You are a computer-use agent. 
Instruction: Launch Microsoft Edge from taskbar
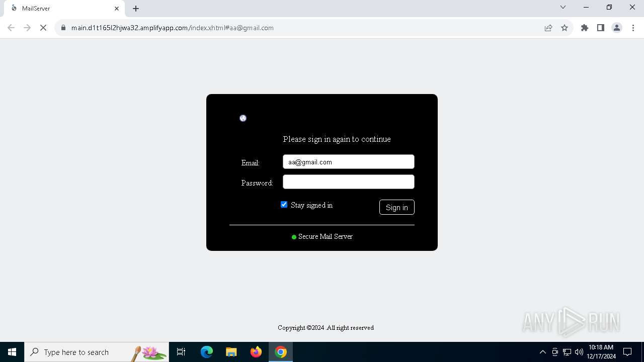pyautogui.click(x=207, y=352)
